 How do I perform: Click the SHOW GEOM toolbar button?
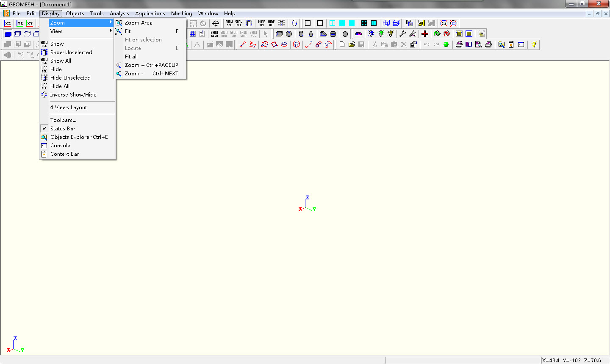214,34
